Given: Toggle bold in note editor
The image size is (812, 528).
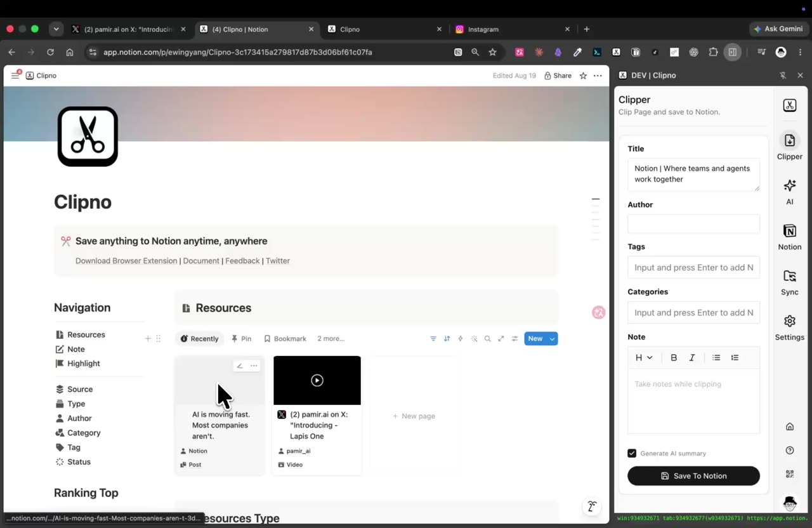Looking at the screenshot, I should click(674, 358).
